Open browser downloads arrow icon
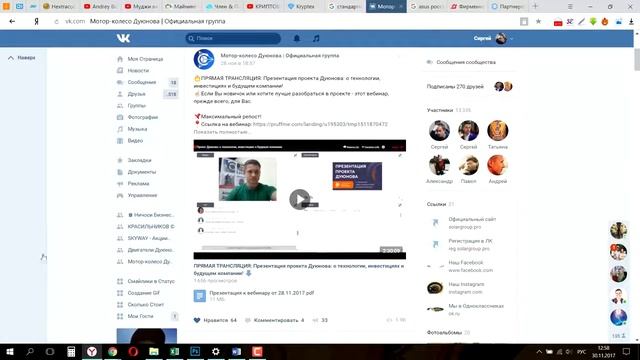 pos(631,22)
